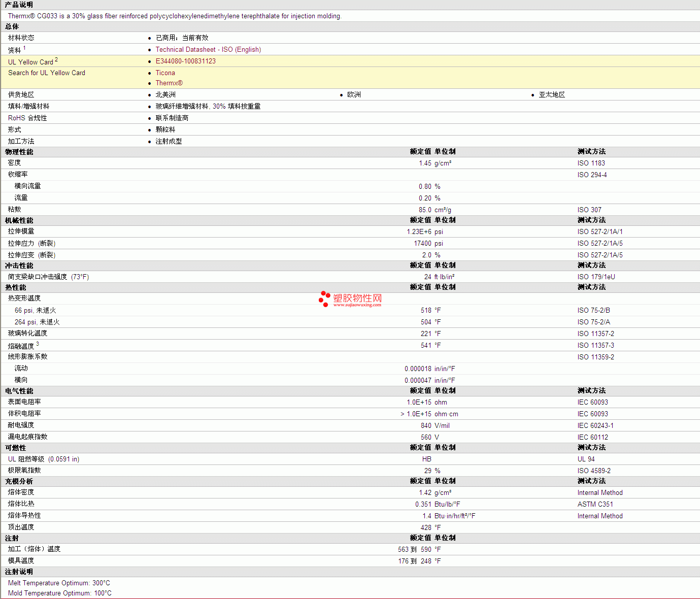Select glass transition temperature value 221
700x599 pixels.
426,334
